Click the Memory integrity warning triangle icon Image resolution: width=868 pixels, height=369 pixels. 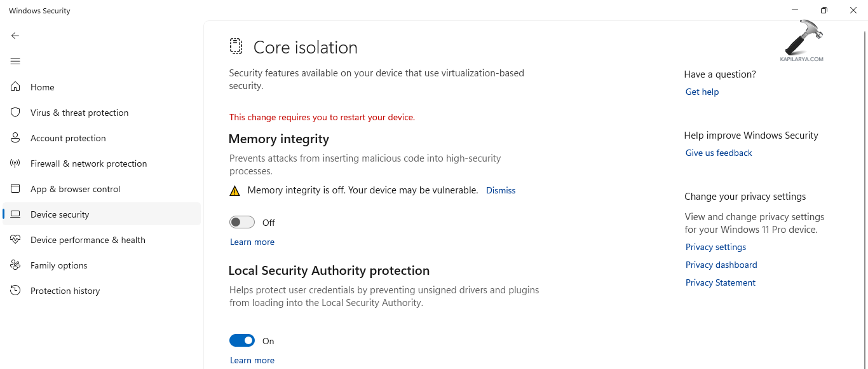pos(234,190)
